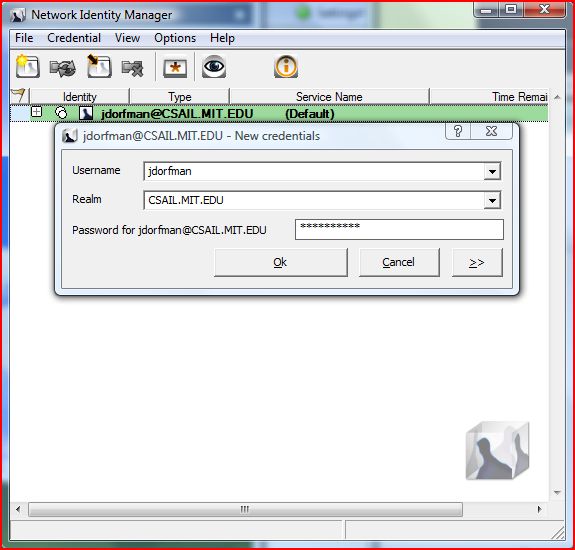Screen dimensions: 575x550
Task: Close the New credentials dialog
Action: pyautogui.click(x=491, y=131)
